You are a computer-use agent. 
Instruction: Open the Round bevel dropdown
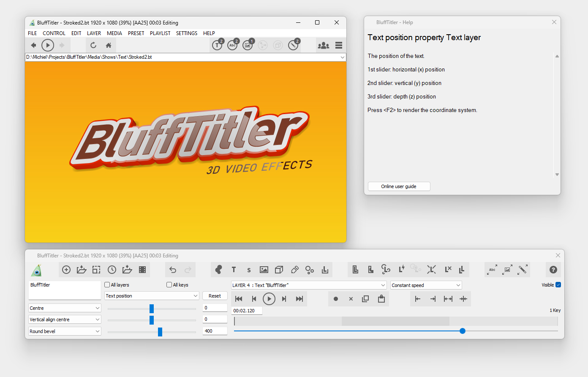click(x=65, y=331)
